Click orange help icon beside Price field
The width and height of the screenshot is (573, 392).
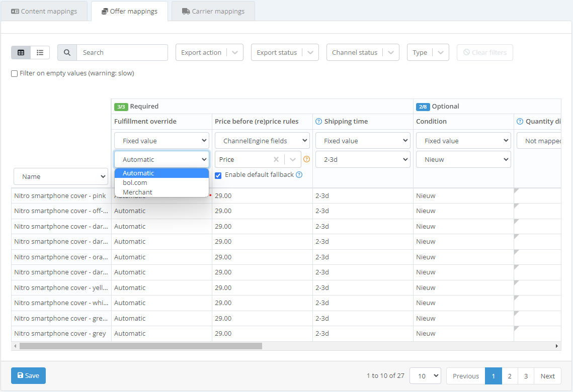tap(306, 159)
